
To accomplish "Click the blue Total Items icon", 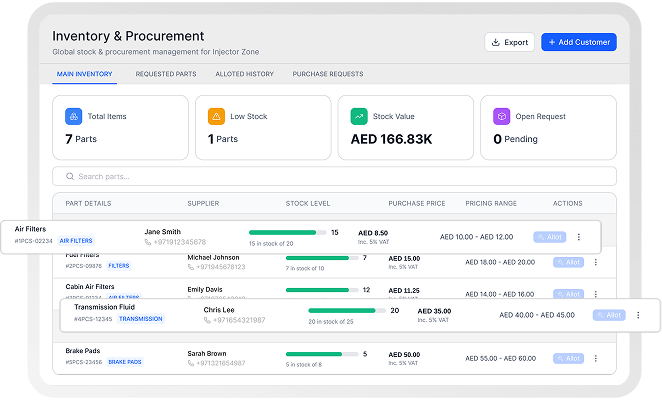I will pyautogui.click(x=73, y=116).
